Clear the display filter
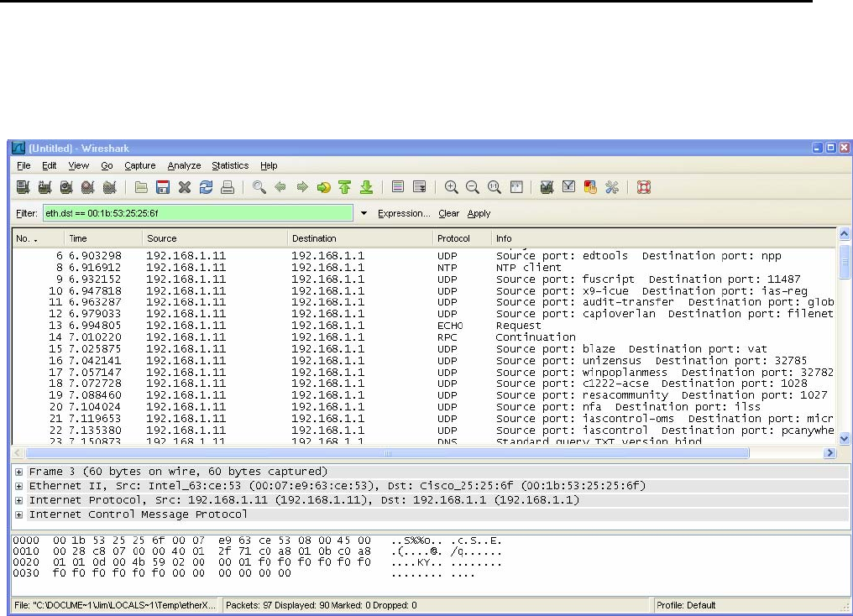Screen dimensions: 853x616 pos(449,213)
